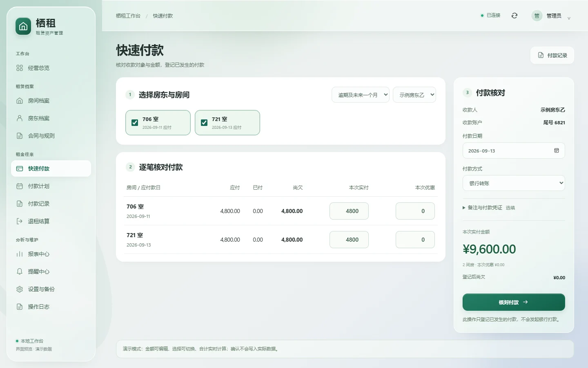Click the 退租结算 exit icon
588x368 pixels.
tap(20, 221)
